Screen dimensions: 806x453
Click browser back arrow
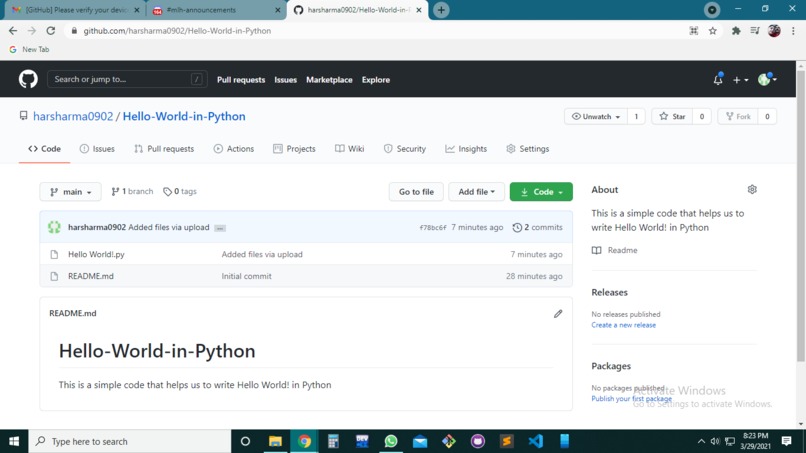tap(13, 31)
